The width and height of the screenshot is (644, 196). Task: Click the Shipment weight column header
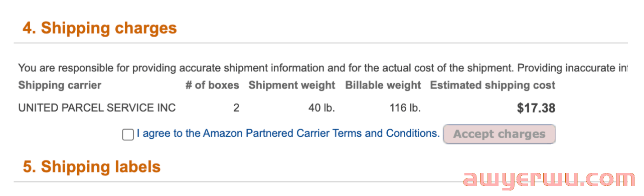pyautogui.click(x=291, y=85)
